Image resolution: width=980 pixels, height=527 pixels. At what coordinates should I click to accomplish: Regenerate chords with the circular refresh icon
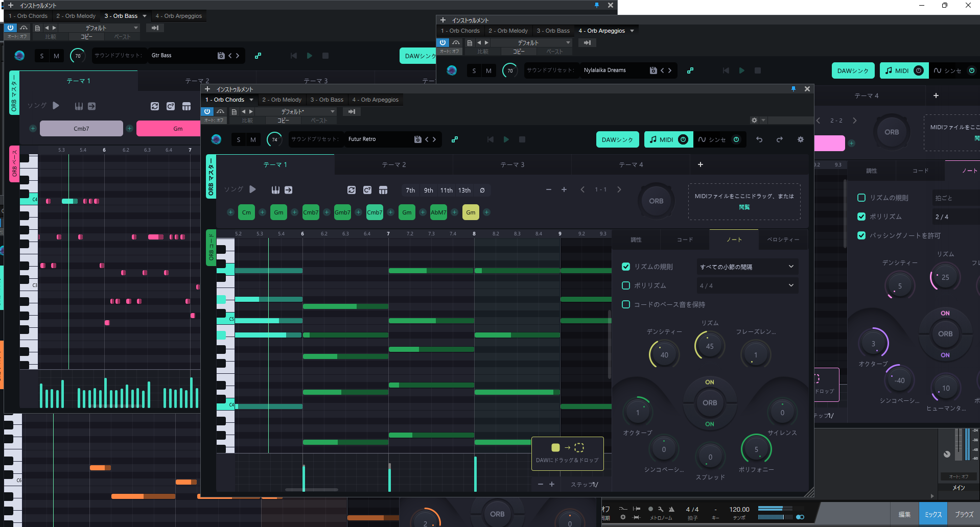352,189
